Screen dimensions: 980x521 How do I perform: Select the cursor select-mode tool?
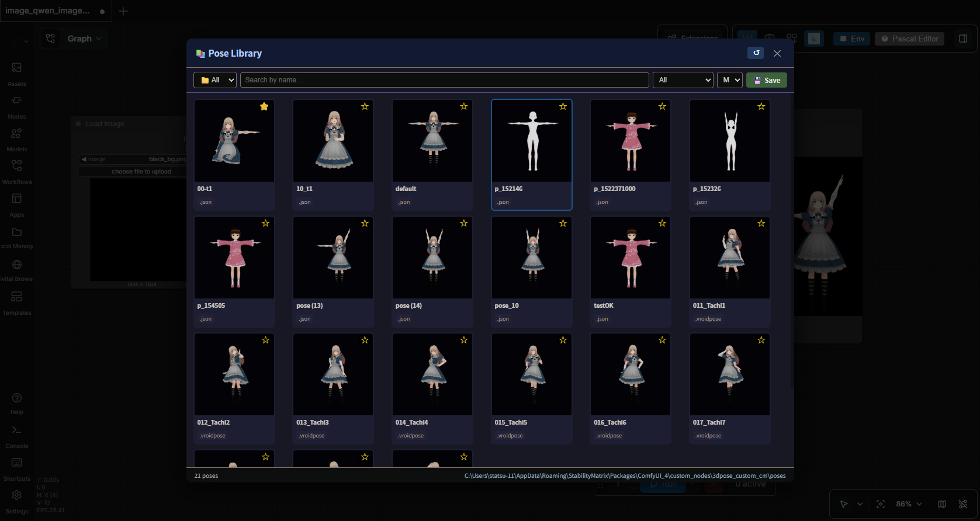[844, 504]
